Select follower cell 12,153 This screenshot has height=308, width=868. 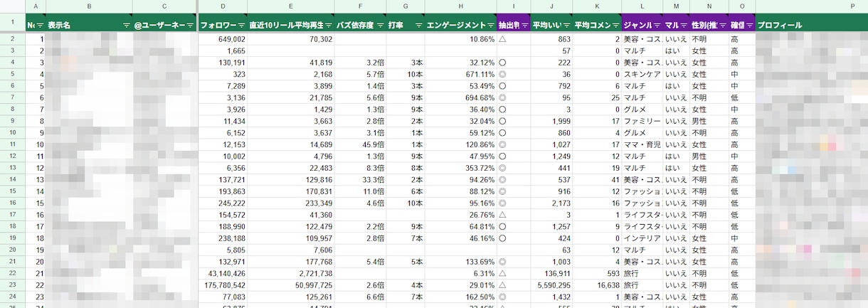(223, 145)
